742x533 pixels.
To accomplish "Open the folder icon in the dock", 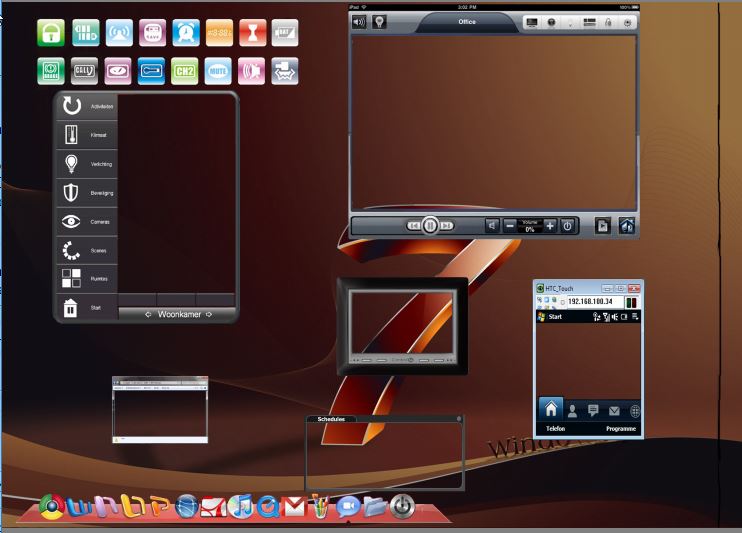I will pos(375,507).
